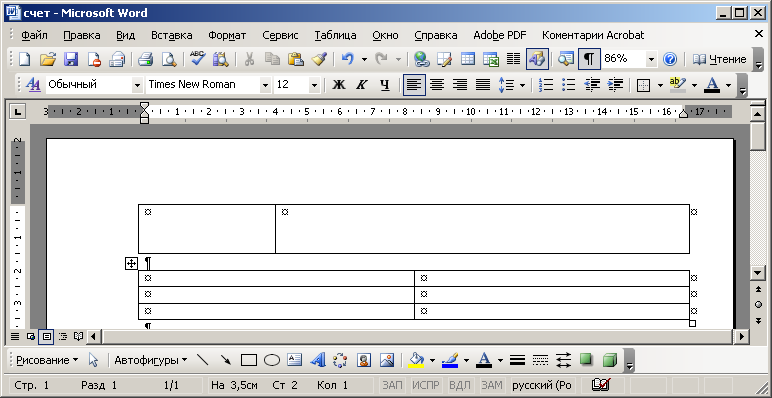Toggle paragraph marks display
This screenshot has height=398, width=772.
tap(589, 60)
